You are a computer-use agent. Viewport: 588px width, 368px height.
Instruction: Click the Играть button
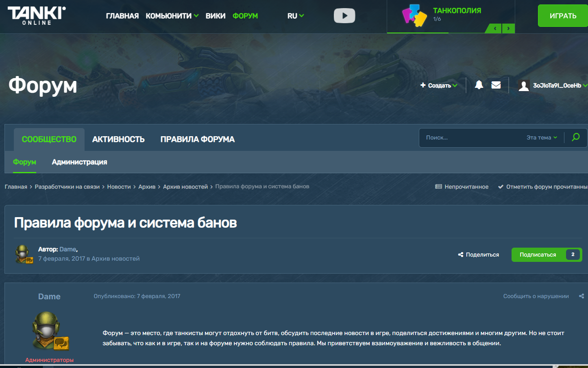coord(563,16)
